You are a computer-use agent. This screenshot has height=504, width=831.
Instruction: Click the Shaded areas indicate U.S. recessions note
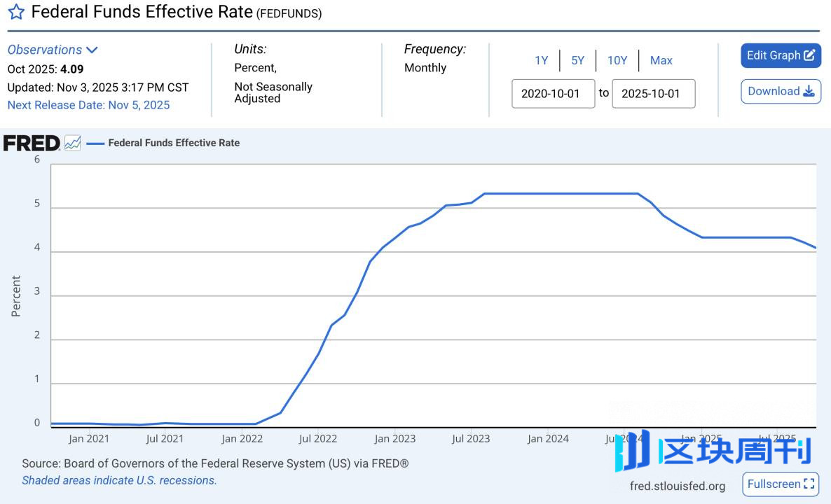(x=119, y=480)
